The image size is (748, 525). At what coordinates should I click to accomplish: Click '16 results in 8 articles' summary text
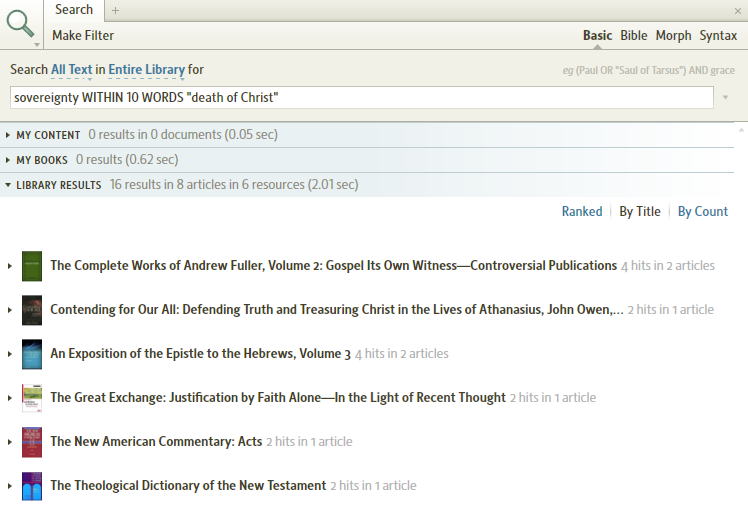234,185
